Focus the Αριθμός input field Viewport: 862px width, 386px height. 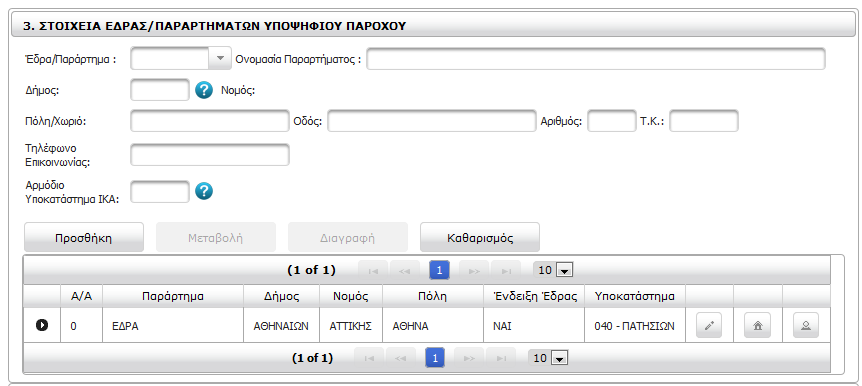click(611, 121)
